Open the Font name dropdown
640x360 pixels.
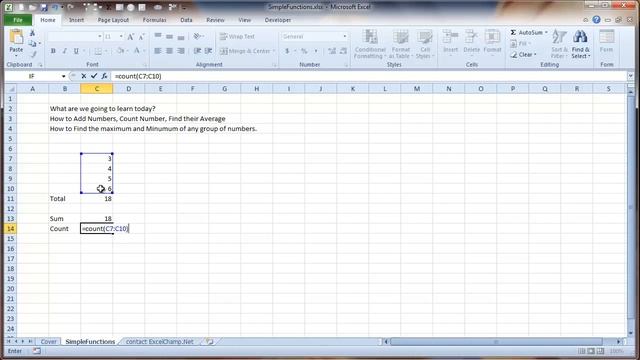(x=100, y=37)
